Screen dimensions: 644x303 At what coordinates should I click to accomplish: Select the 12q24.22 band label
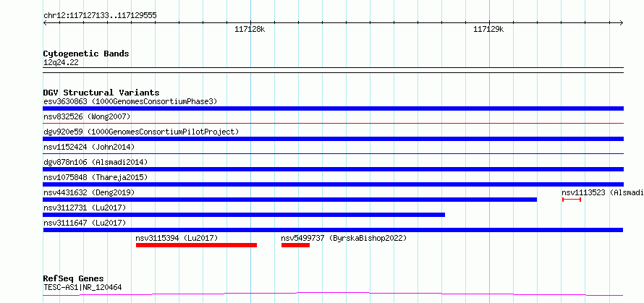(x=61, y=63)
